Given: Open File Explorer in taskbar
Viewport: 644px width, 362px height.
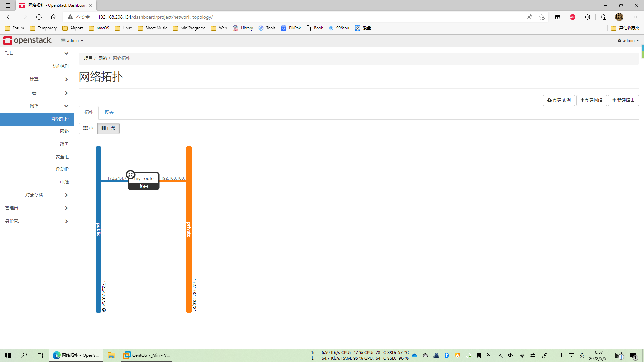Looking at the screenshot, I should (x=111, y=355).
